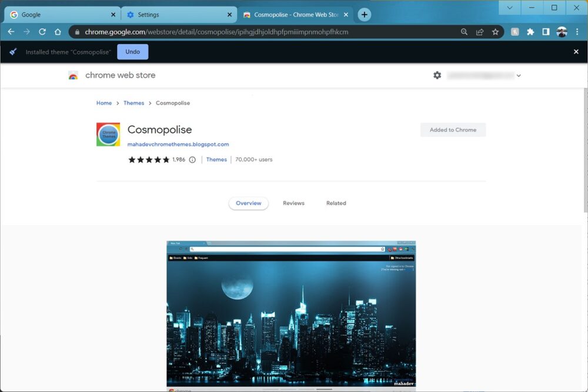Expand the account email dropdown arrow

(519, 75)
